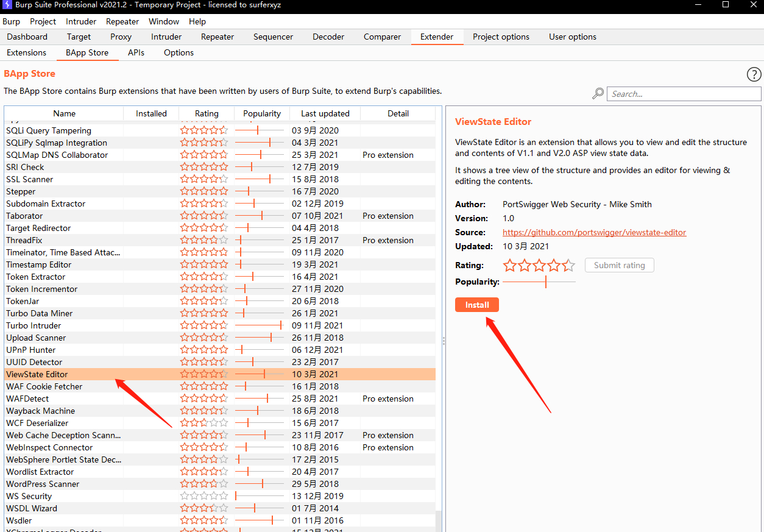764x532 pixels.
Task: Click the search magnifier icon
Action: tap(598, 94)
